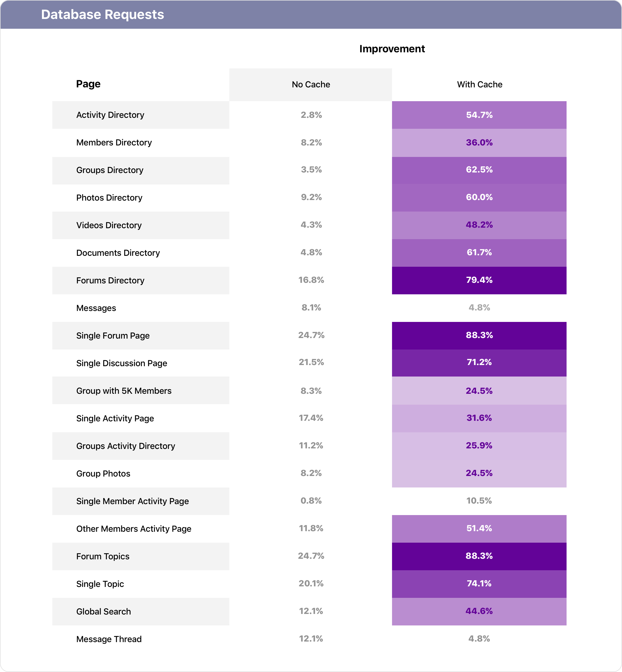The width and height of the screenshot is (622, 672).
Task: Select the 54.7% Activity Directory cell
Action: pos(479,115)
